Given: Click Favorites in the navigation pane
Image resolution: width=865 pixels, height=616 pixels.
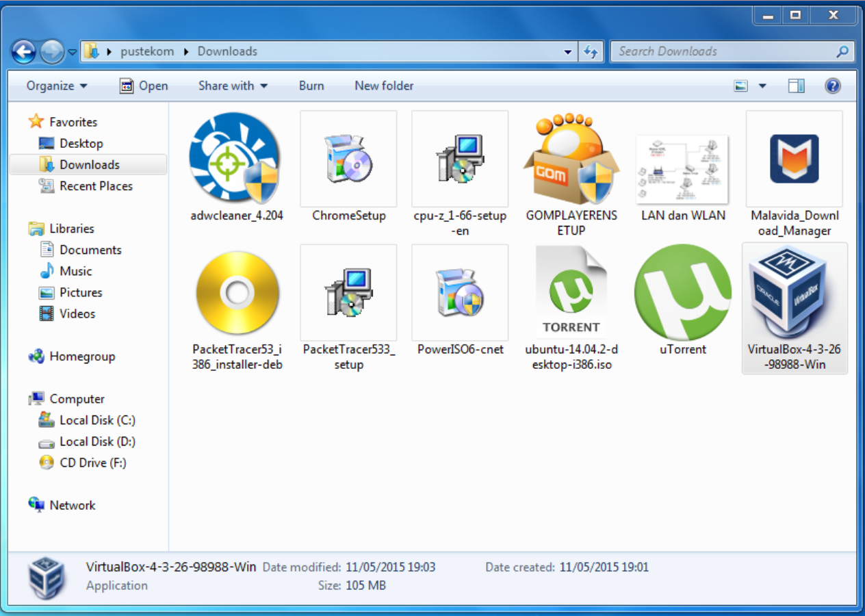Looking at the screenshot, I should coord(73,122).
